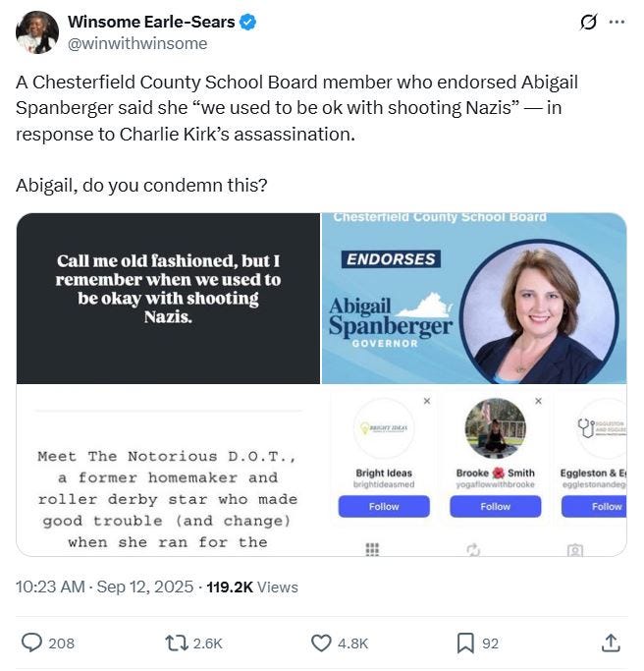Open the Spanberger endorsement image

click(x=474, y=299)
